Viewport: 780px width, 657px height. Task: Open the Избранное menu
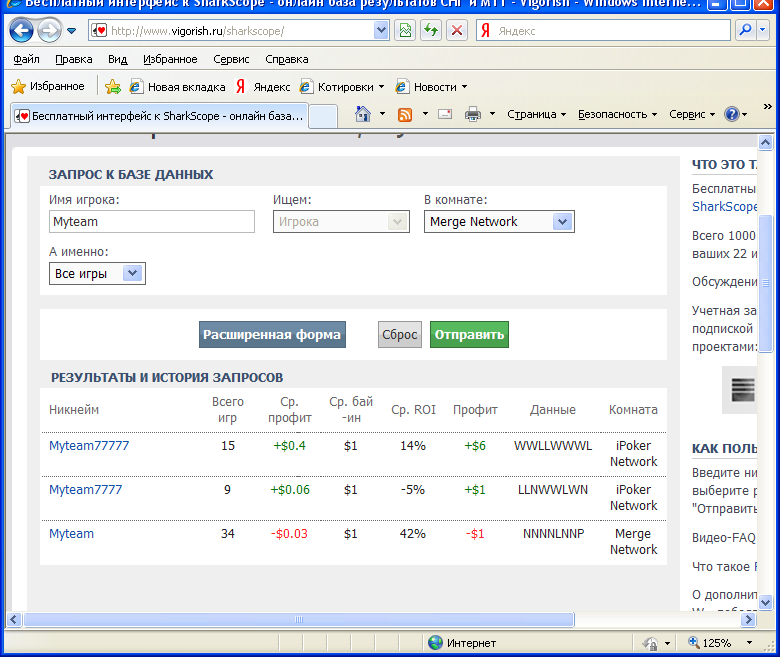click(x=170, y=59)
